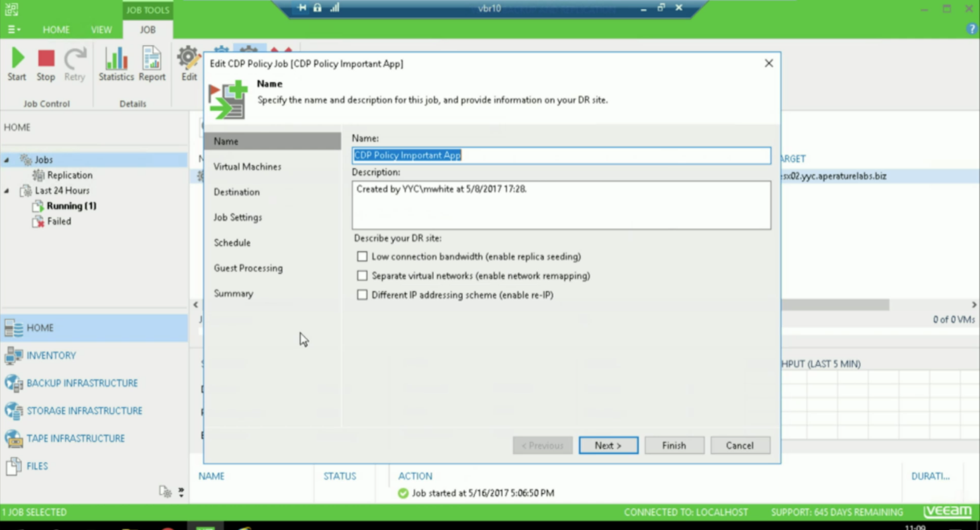Open the HOME navigation pane view

(x=94, y=328)
